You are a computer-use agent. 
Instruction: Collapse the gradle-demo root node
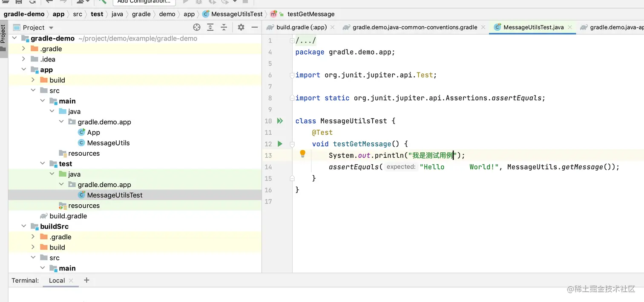pyautogui.click(x=14, y=38)
